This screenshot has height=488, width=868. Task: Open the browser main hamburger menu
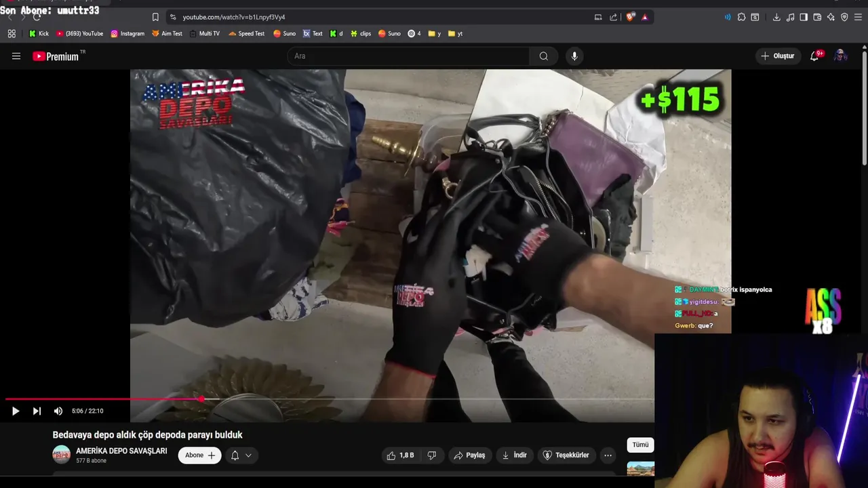[x=858, y=17]
